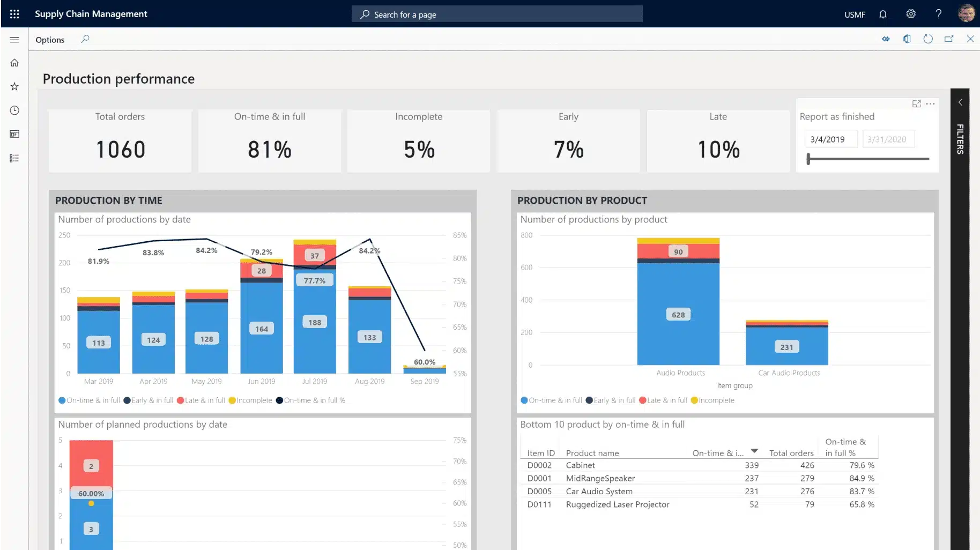Toggle On-time & in full legend in product chart
This screenshot has width=980, height=550.
click(551, 400)
